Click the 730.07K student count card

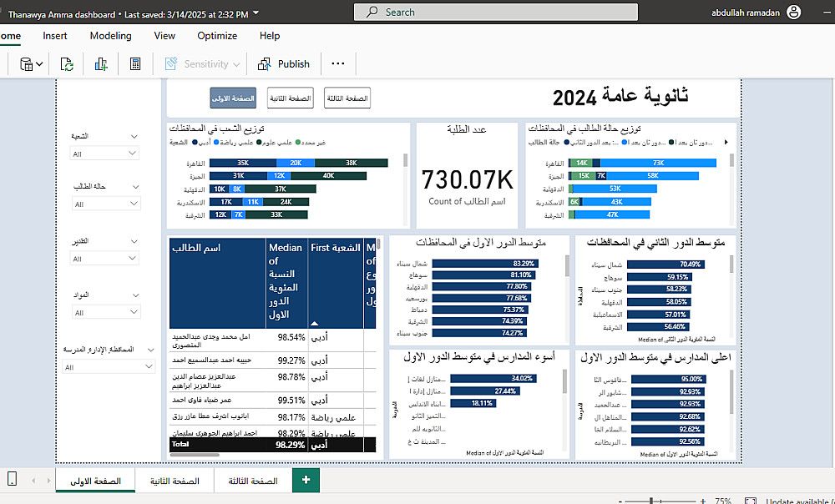pyautogui.click(x=467, y=179)
